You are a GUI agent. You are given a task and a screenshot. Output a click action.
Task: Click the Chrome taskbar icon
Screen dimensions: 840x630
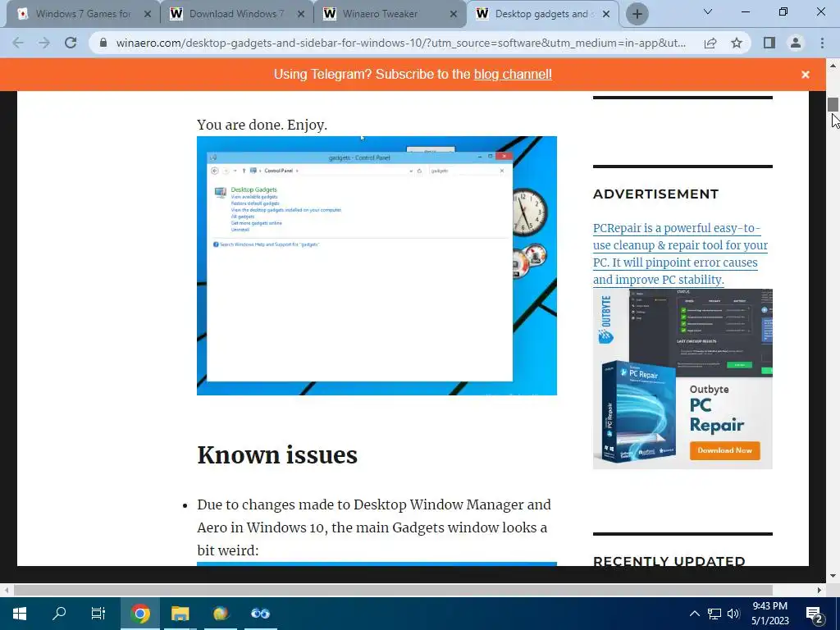139,614
